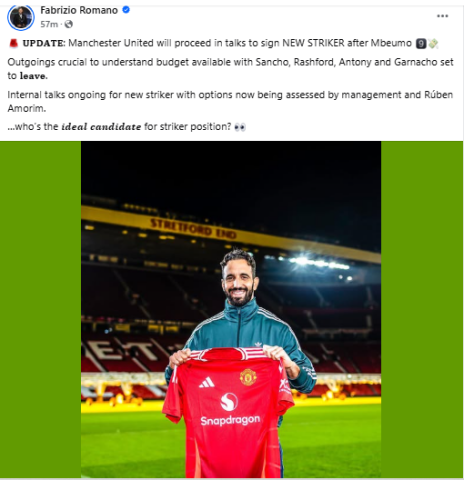Click the Outgoings crucial paragraph text
Screen dimensions: 464x480
pos(230,69)
